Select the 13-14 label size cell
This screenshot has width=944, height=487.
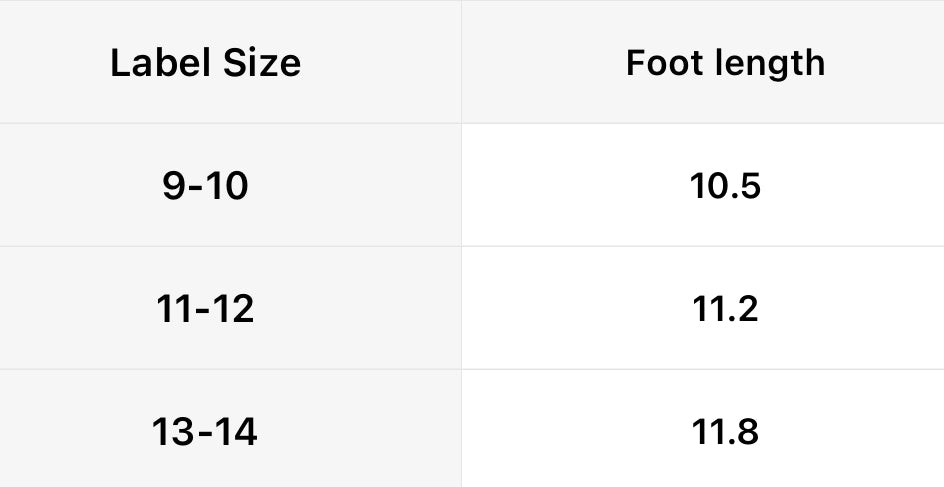205,432
